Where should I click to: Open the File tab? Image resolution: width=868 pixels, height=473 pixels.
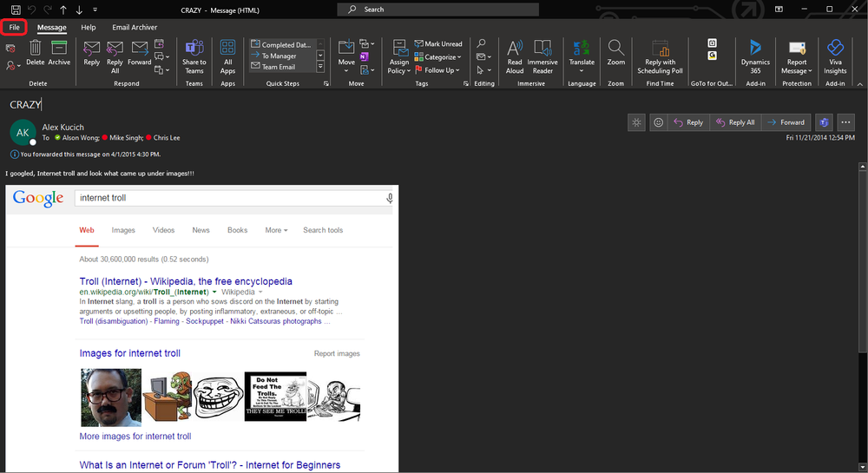coord(15,27)
